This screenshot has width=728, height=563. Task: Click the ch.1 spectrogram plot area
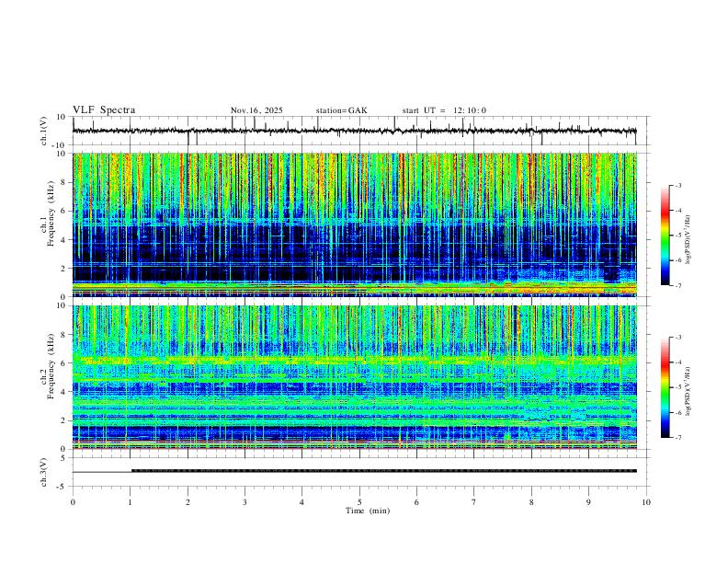pyautogui.click(x=354, y=224)
